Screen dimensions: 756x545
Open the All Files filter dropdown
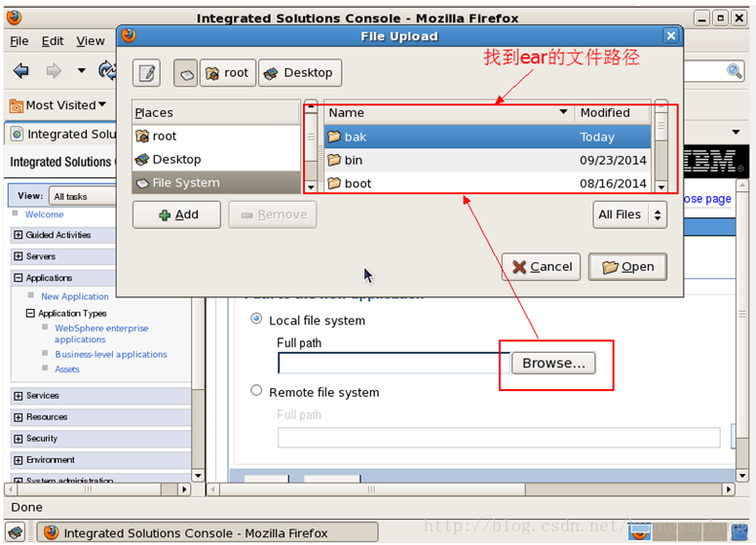[x=629, y=214]
